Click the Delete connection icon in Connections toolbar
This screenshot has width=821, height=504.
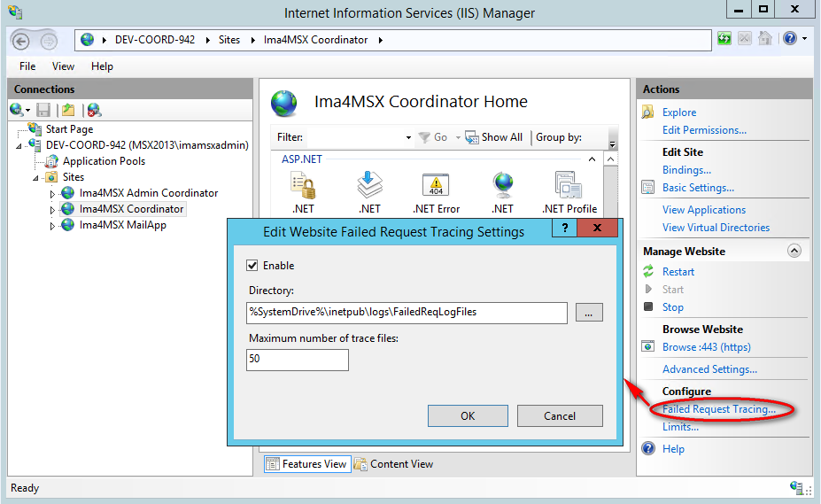[x=94, y=110]
